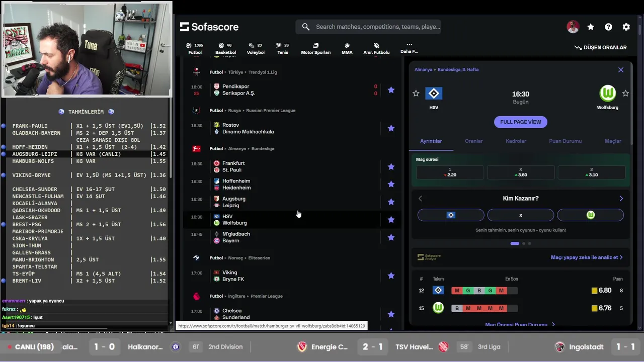Select the away win odds 3.10
The width and height of the screenshot is (644, 362).
[x=591, y=172]
